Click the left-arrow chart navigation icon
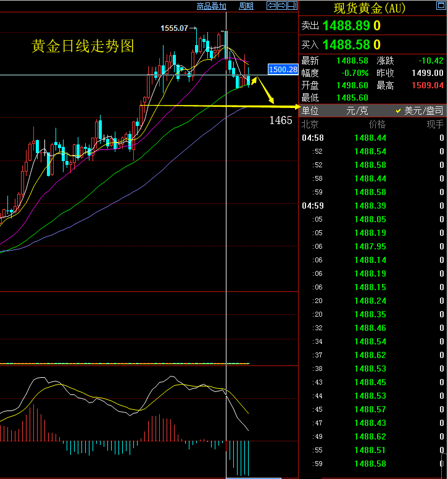 271,6
